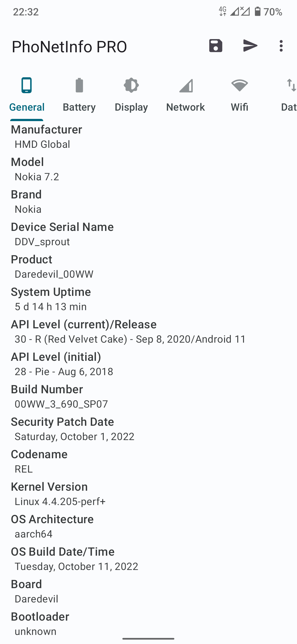
Task: Tap the send arrow icon
Action: pyautogui.click(x=250, y=46)
